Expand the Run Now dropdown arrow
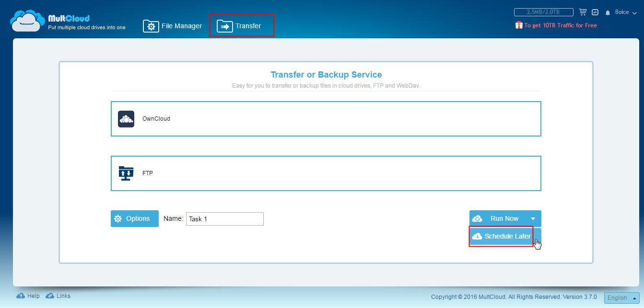The width and height of the screenshot is (644, 308). tap(533, 218)
